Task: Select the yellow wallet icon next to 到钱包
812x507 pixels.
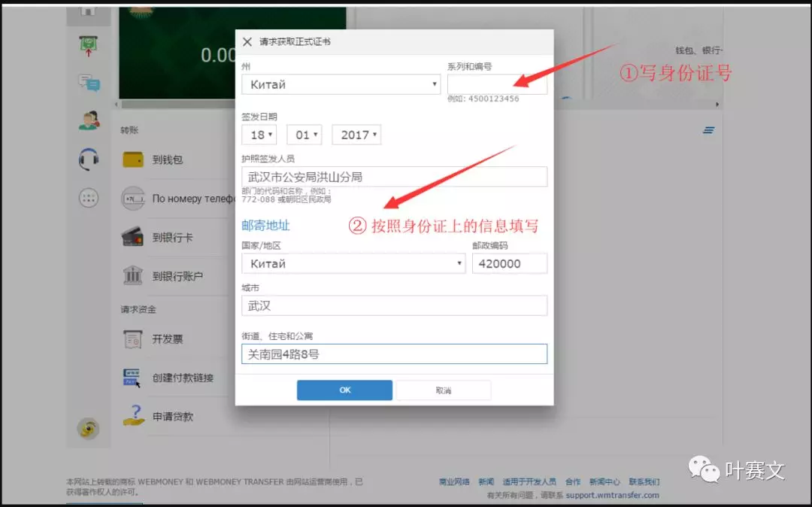Action: click(133, 159)
